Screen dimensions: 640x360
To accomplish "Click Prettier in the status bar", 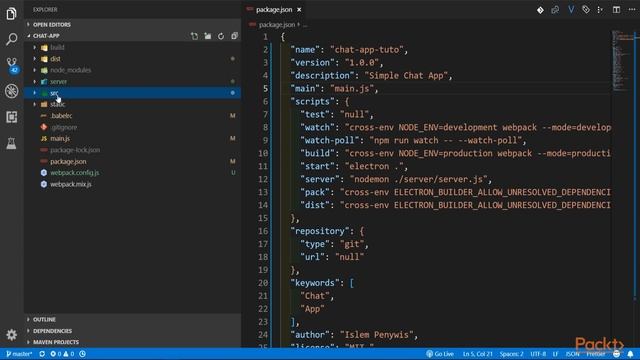I will tap(596, 354).
